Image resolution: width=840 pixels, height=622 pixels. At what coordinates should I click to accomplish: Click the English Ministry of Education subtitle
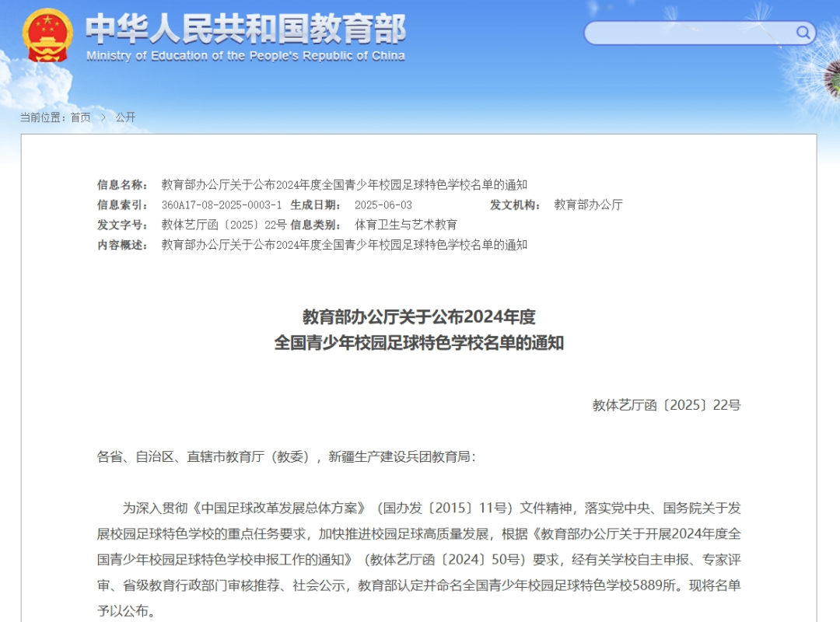[x=245, y=56]
